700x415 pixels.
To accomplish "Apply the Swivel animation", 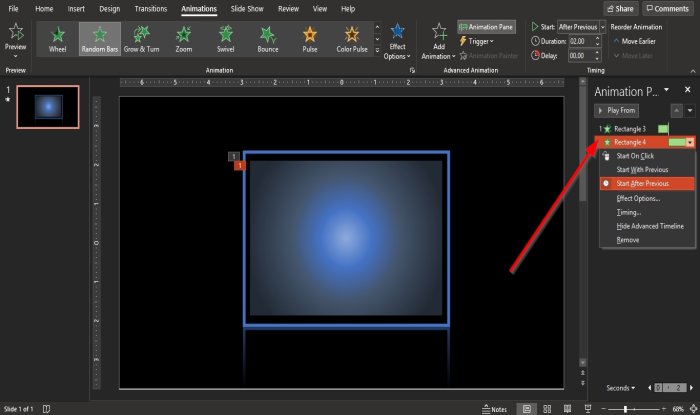I will pos(225,39).
